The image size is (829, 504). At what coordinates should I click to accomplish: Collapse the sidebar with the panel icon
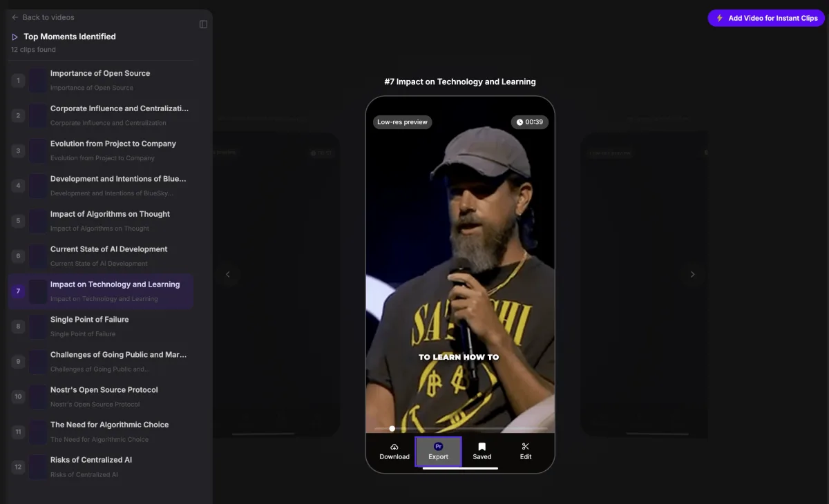coord(203,24)
